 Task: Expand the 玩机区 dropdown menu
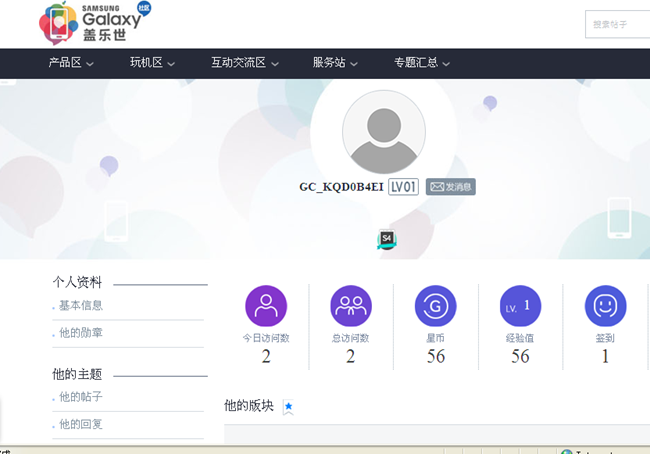click(152, 63)
